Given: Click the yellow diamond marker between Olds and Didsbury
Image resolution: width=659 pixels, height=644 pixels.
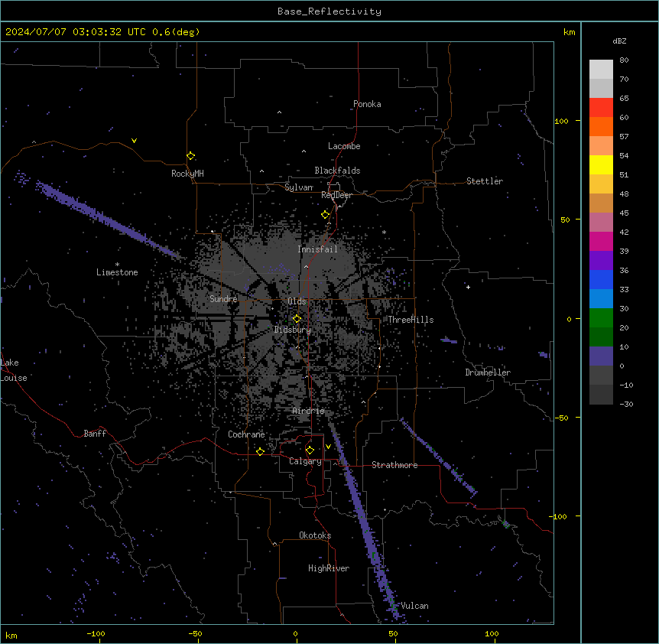Looking at the screenshot, I should 297,319.
